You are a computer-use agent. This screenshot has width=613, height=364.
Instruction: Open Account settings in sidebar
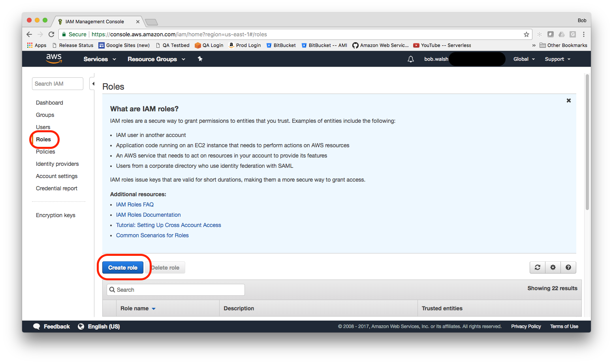(56, 176)
